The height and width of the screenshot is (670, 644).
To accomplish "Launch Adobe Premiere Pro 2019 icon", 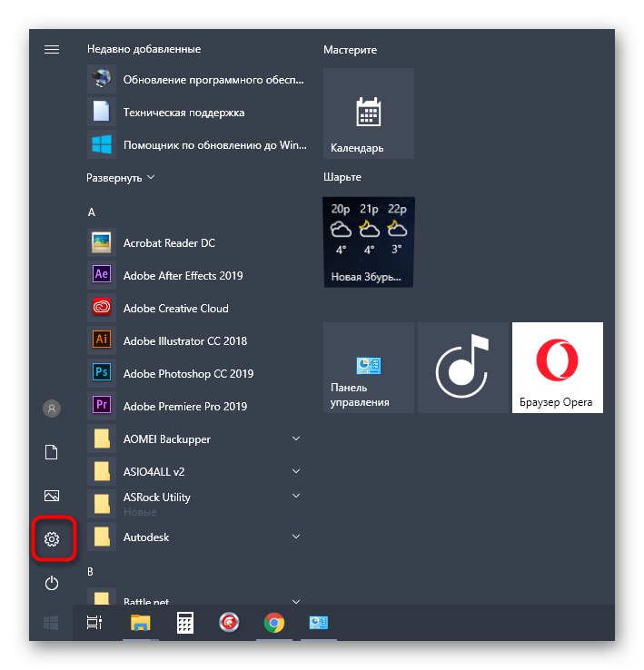I will (x=102, y=406).
